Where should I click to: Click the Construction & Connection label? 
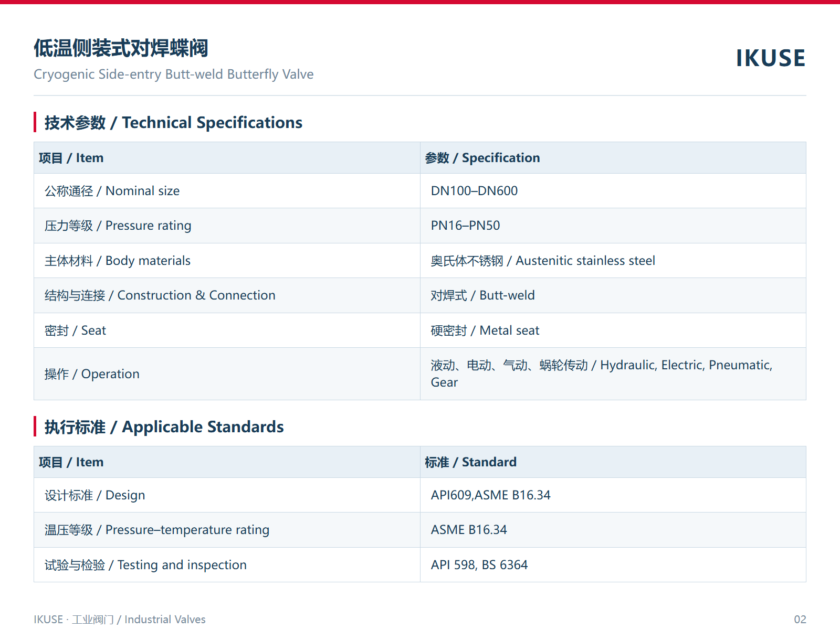pos(160,295)
